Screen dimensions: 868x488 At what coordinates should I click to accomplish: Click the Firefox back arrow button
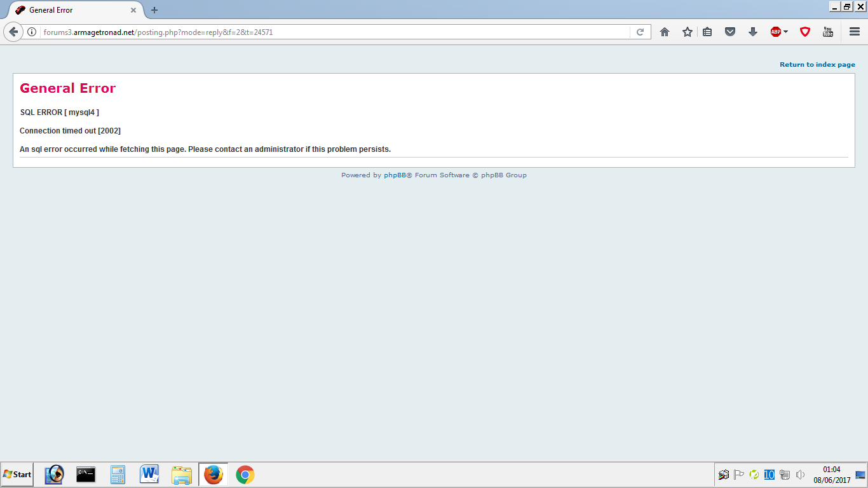(13, 32)
